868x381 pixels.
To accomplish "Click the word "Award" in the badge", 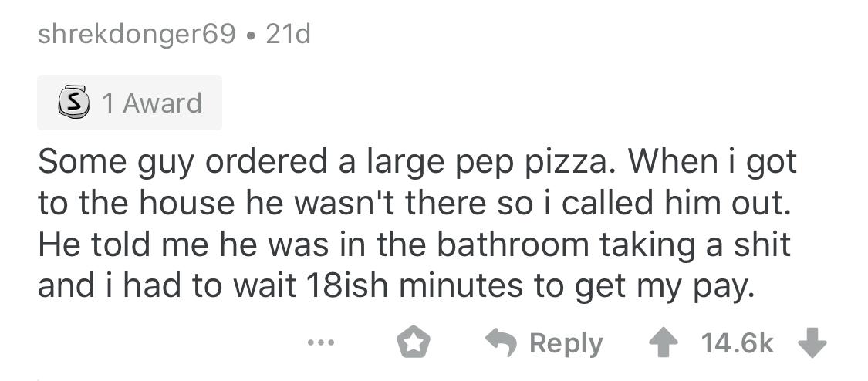I will 162,103.
